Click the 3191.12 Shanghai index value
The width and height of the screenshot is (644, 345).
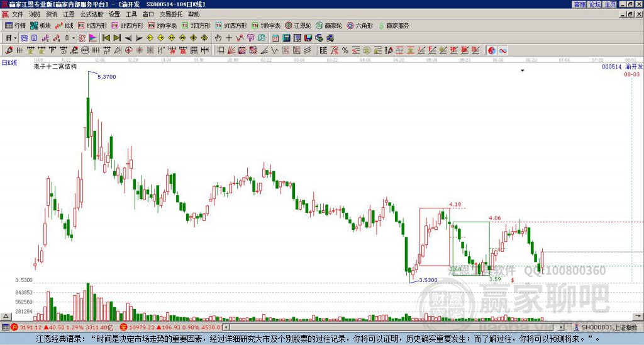pos(31,327)
